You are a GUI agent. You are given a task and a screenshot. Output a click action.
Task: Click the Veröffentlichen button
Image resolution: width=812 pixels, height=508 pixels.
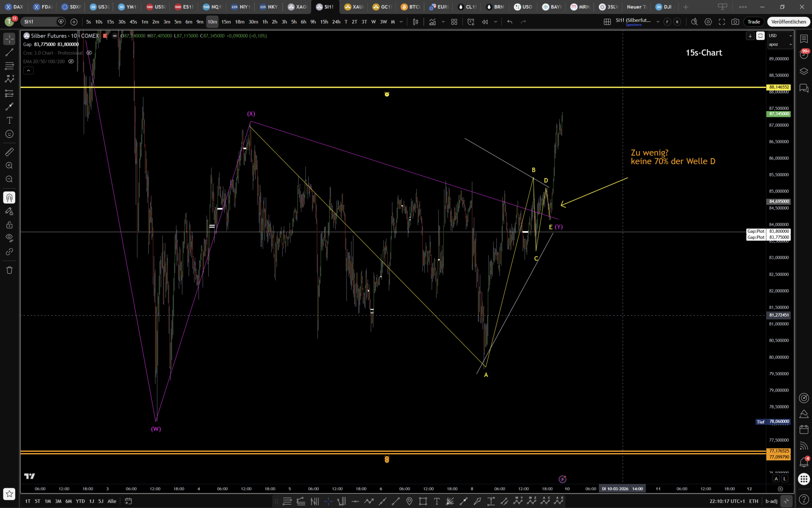pyautogui.click(x=788, y=22)
